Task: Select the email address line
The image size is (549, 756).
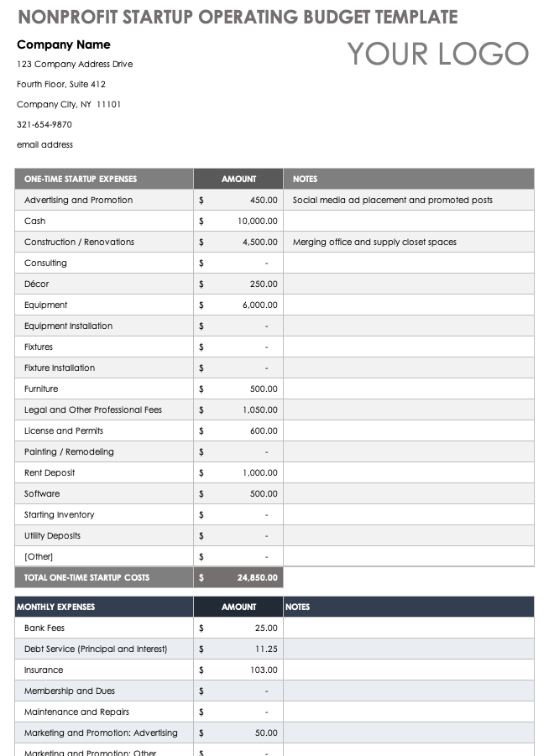Action: [44, 144]
